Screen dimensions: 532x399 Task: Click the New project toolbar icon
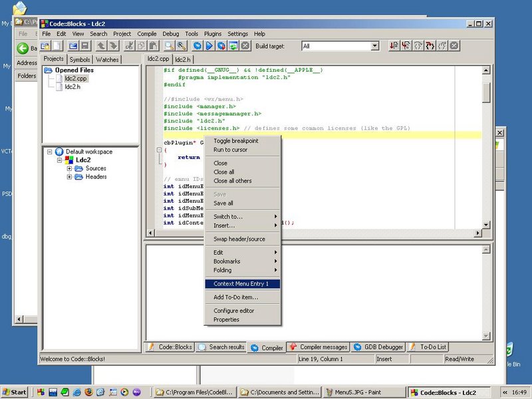pyautogui.click(x=45, y=46)
